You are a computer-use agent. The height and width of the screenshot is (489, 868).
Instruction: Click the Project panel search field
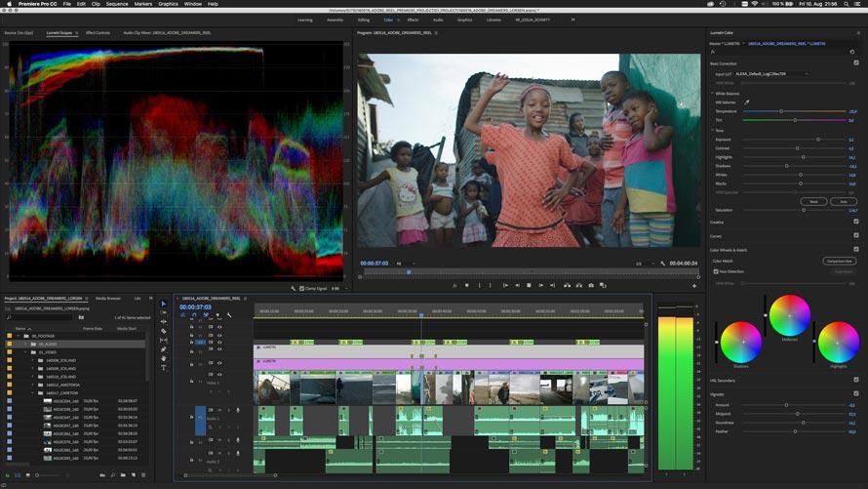(39, 317)
